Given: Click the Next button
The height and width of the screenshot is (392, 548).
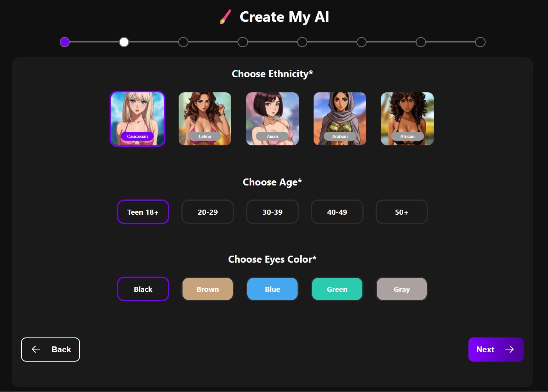Looking at the screenshot, I should point(495,350).
